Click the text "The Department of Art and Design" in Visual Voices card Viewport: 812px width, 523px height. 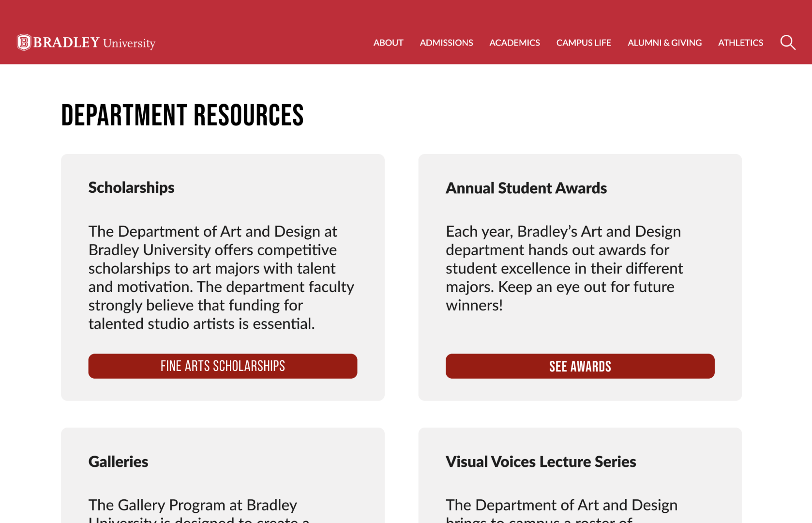coord(561,505)
